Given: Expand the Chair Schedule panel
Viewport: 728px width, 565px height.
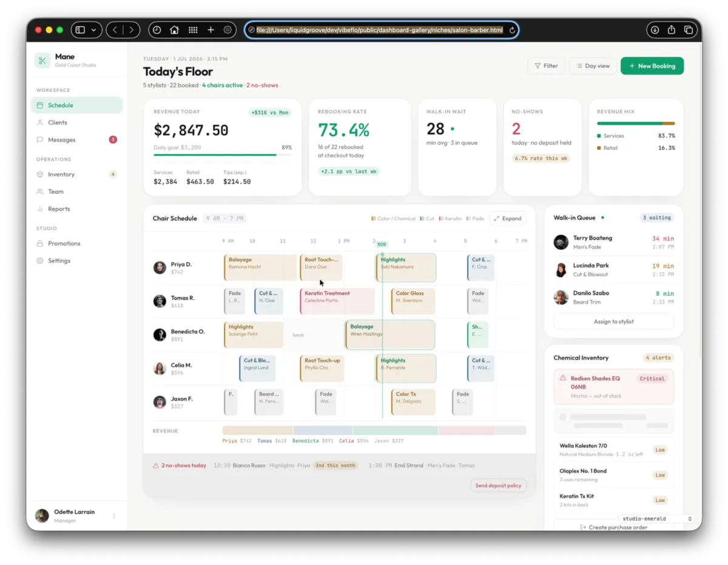Looking at the screenshot, I should [508, 218].
